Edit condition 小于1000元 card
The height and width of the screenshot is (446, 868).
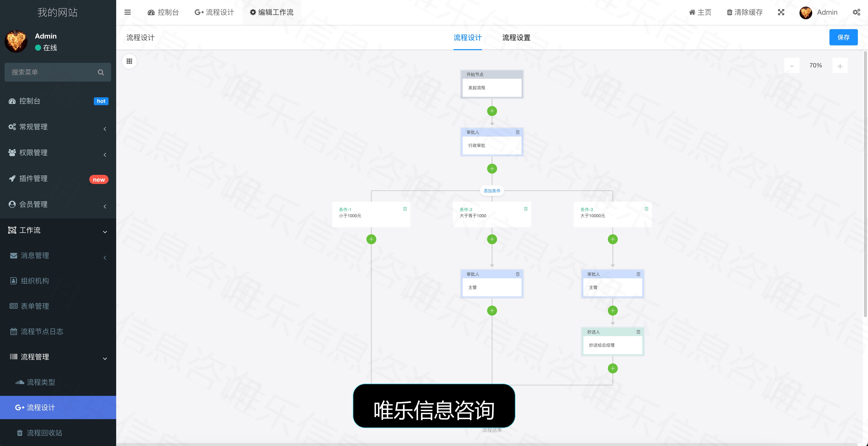click(x=371, y=214)
